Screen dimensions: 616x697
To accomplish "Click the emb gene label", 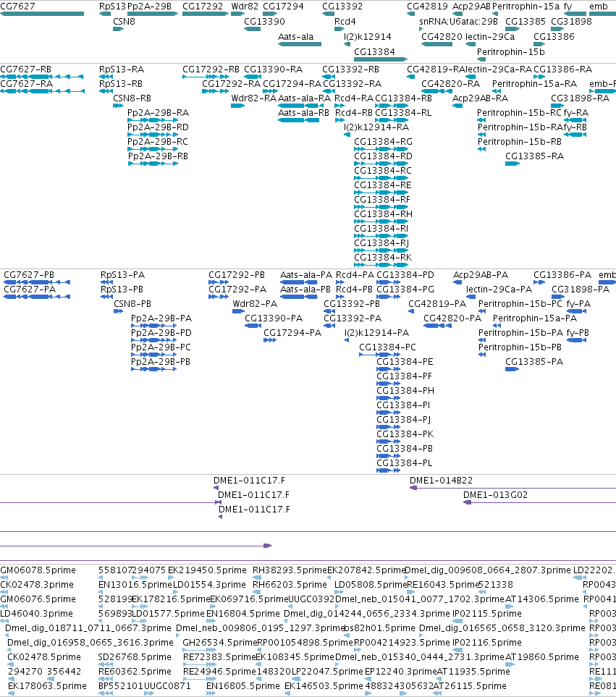I will [598, 7].
